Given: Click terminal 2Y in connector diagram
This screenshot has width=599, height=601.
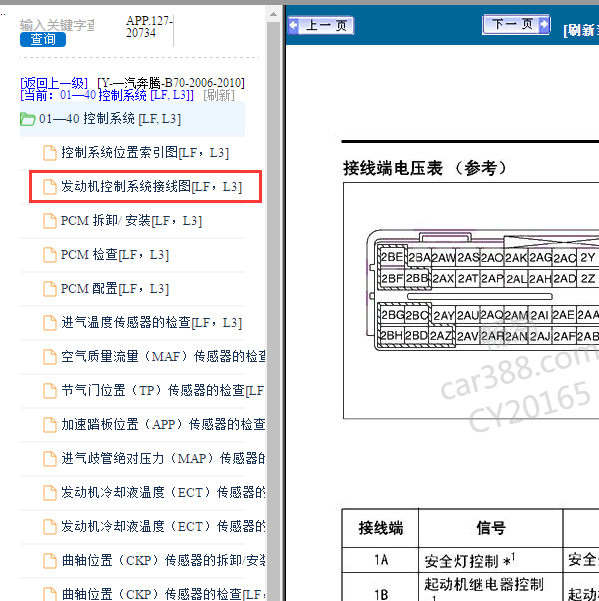Looking at the screenshot, I should pyautogui.click(x=588, y=258).
